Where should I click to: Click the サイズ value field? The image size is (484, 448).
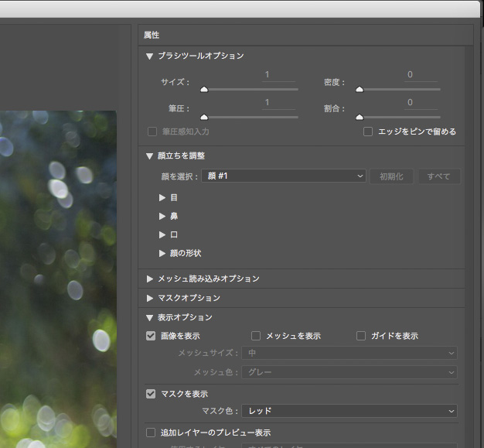click(x=278, y=75)
